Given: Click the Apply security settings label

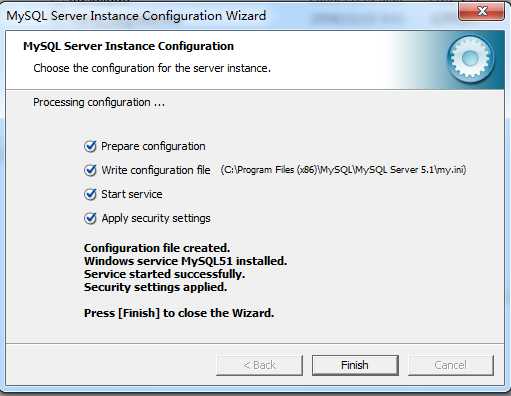Looking at the screenshot, I should tap(156, 218).
